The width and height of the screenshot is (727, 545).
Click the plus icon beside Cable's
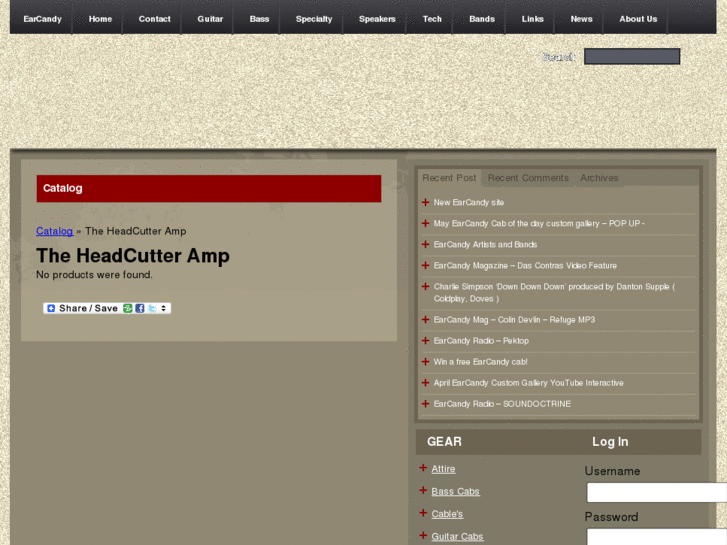click(x=423, y=513)
